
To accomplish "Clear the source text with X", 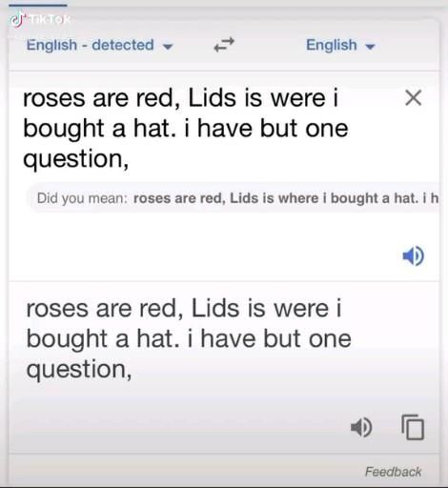I will [x=414, y=97].
